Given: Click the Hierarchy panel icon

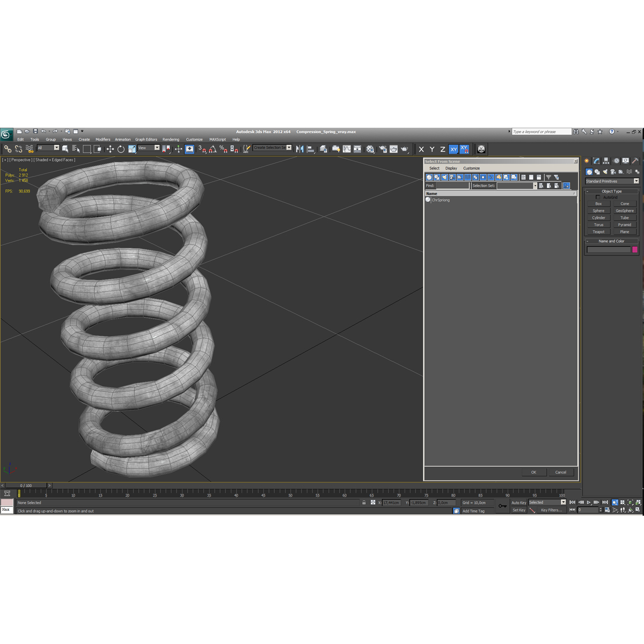Looking at the screenshot, I should tap(605, 160).
